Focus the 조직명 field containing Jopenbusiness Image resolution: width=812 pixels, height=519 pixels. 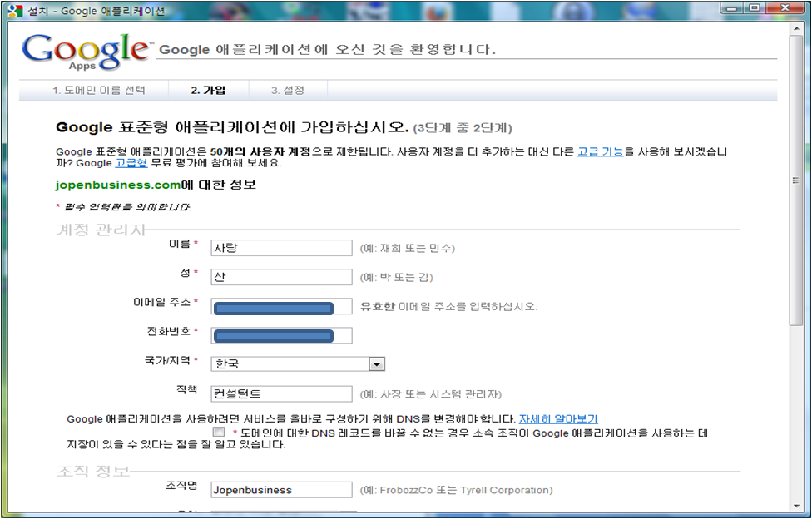[282, 490]
